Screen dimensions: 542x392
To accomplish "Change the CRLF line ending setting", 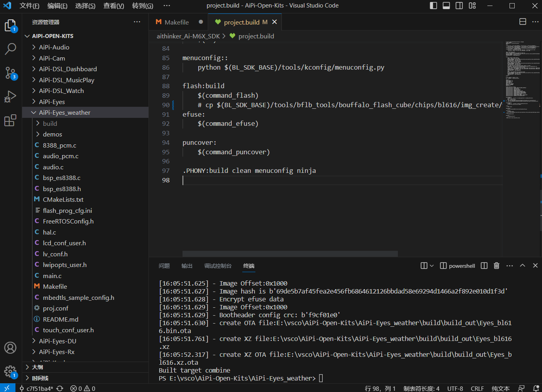I will click(477, 388).
